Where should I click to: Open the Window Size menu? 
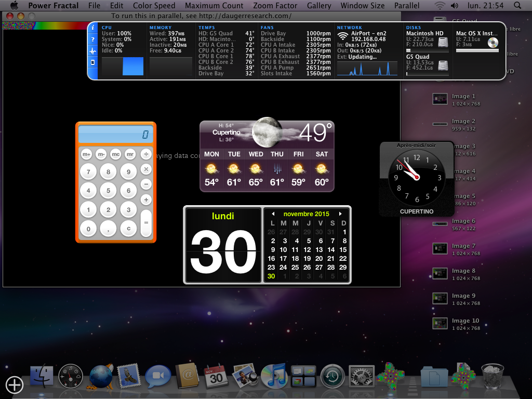click(x=362, y=5)
